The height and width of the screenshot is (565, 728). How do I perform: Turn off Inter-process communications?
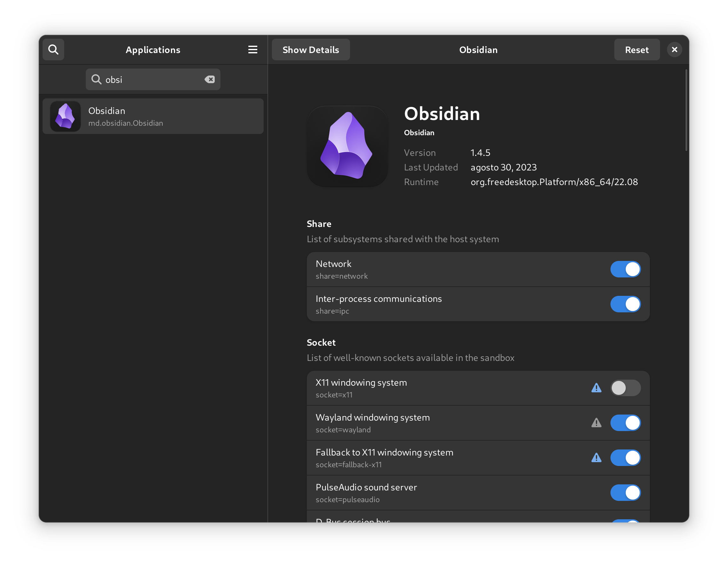(625, 304)
